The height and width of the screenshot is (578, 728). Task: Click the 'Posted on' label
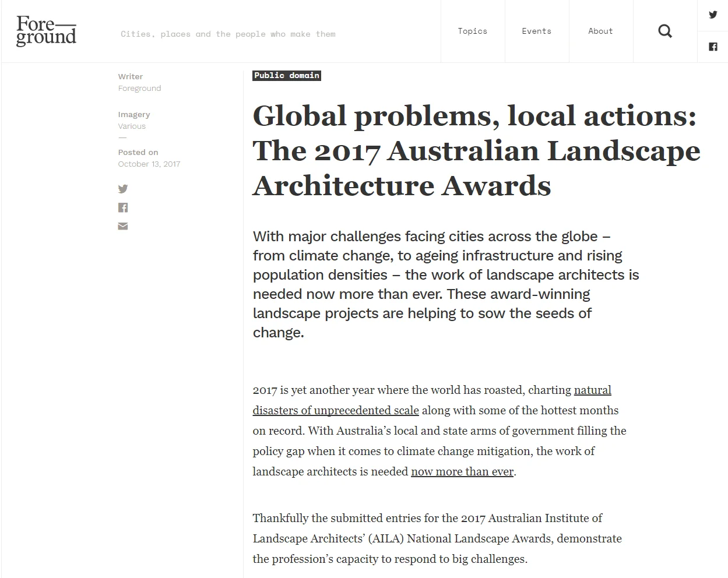coord(138,152)
